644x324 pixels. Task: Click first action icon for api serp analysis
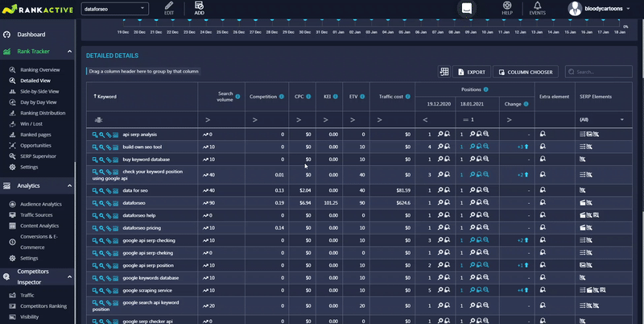(x=95, y=135)
